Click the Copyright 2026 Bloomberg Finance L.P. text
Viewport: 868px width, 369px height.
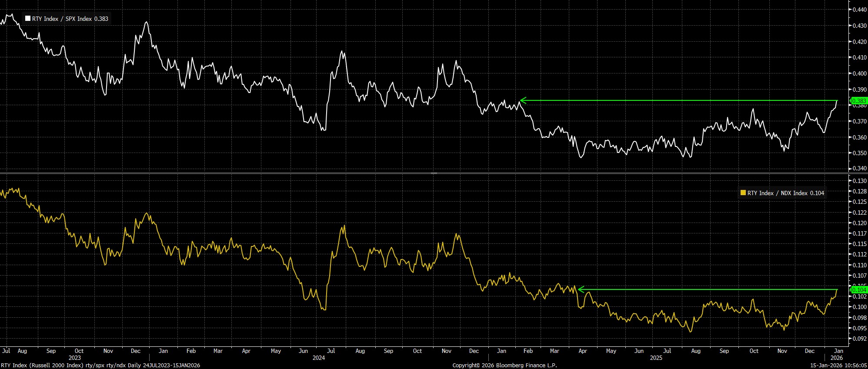click(504, 366)
